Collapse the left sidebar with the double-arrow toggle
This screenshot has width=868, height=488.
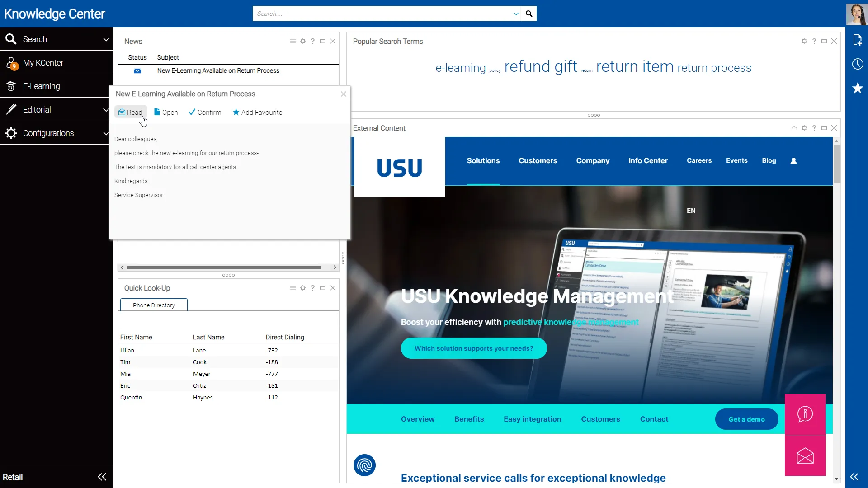102,477
